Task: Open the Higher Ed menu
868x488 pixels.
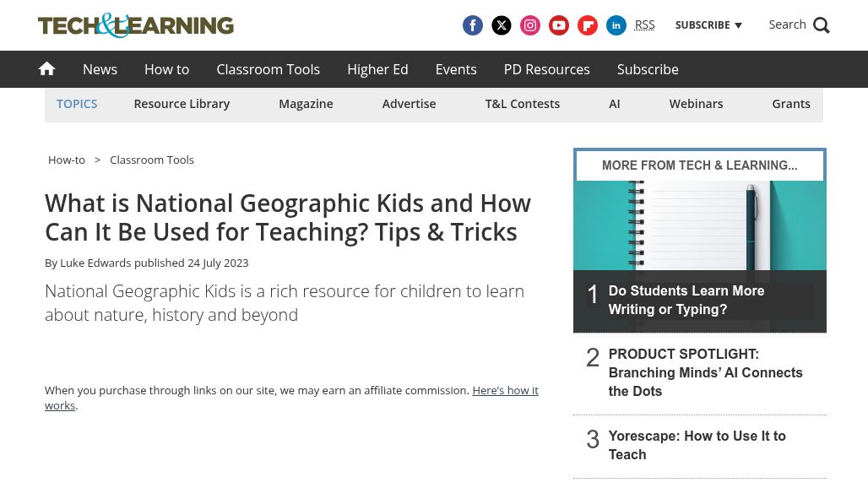Action: (377, 69)
